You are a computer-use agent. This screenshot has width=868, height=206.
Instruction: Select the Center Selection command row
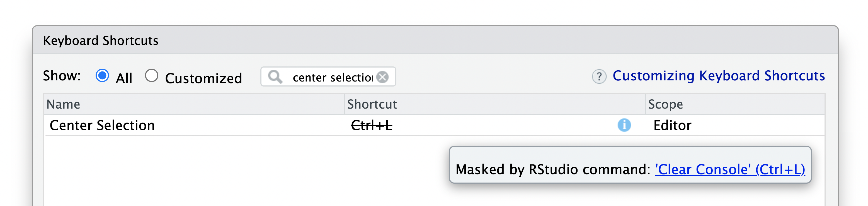pyautogui.click(x=434, y=126)
